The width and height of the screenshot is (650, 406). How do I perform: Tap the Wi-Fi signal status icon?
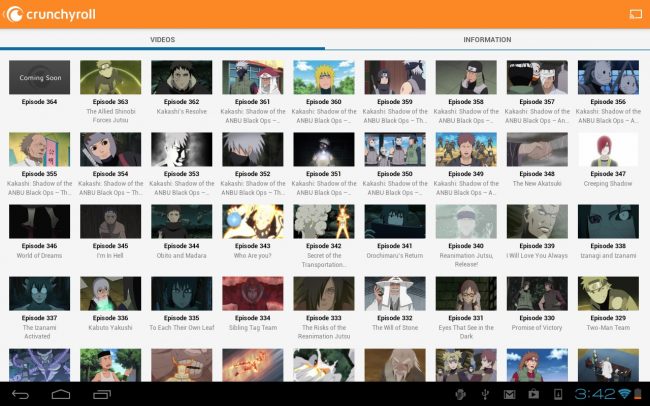click(x=624, y=394)
